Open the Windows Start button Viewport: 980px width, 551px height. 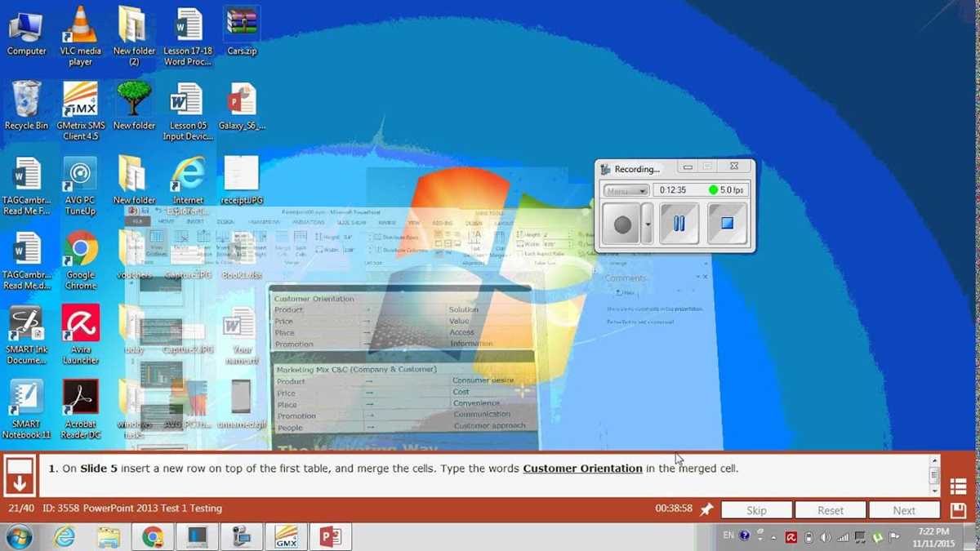click(x=19, y=537)
